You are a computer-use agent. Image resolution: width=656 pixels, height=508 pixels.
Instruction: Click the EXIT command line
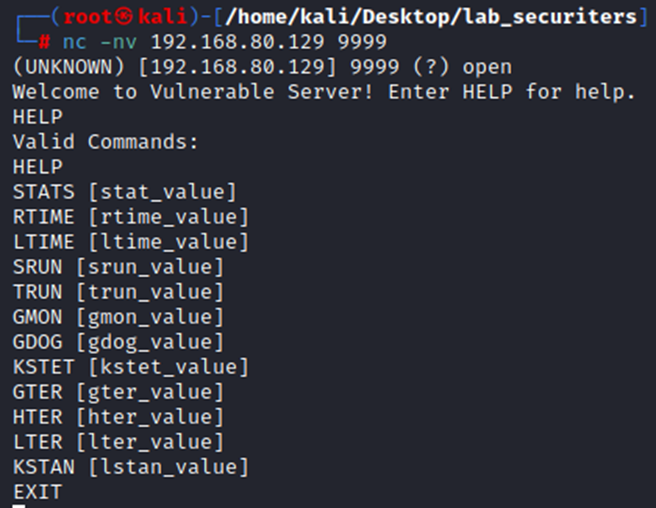click(x=37, y=492)
